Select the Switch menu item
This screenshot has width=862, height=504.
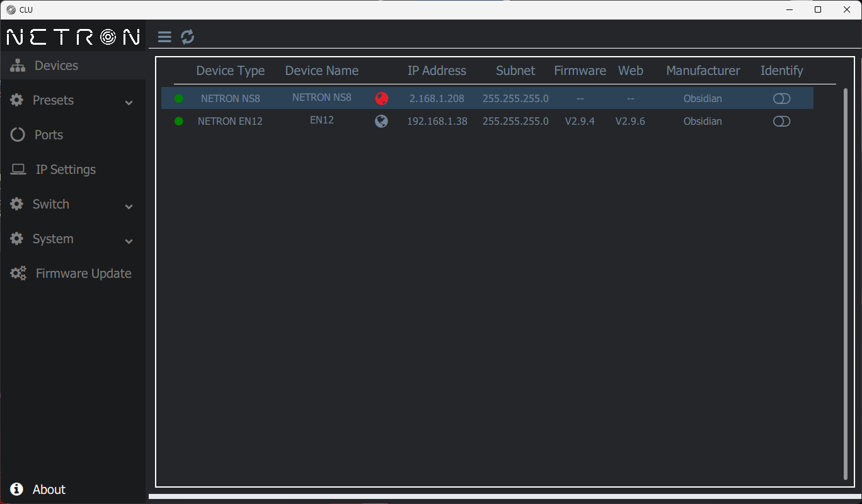click(73, 204)
